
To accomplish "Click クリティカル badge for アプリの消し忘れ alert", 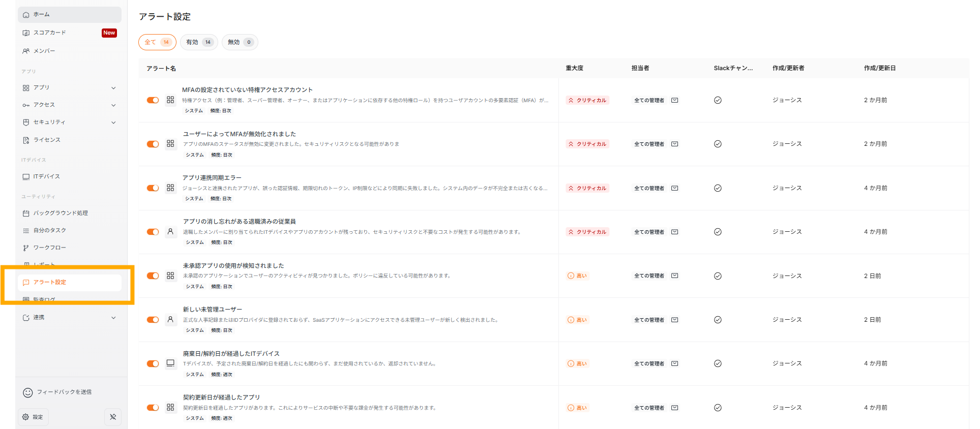I will pyautogui.click(x=587, y=232).
